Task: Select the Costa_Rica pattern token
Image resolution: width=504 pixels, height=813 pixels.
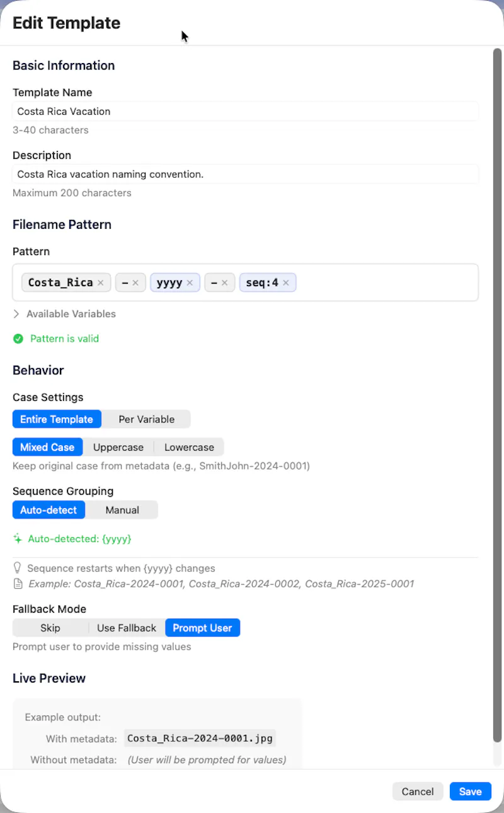Action: pyautogui.click(x=60, y=283)
